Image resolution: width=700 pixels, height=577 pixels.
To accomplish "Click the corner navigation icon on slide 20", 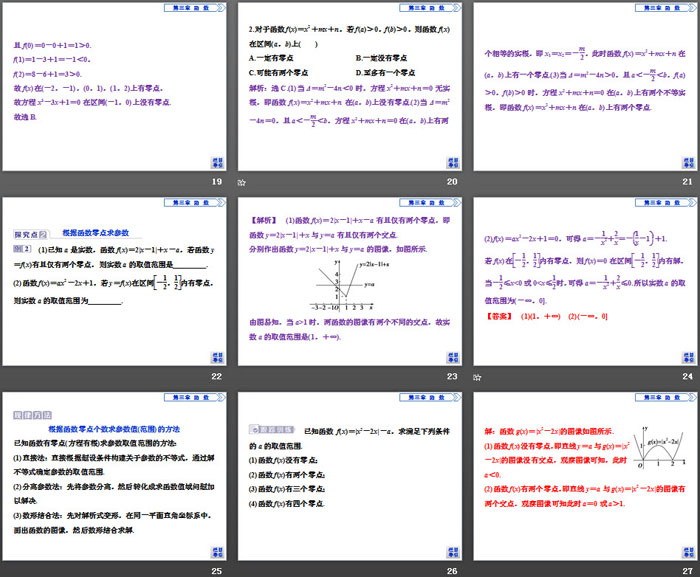I will pos(452,162).
